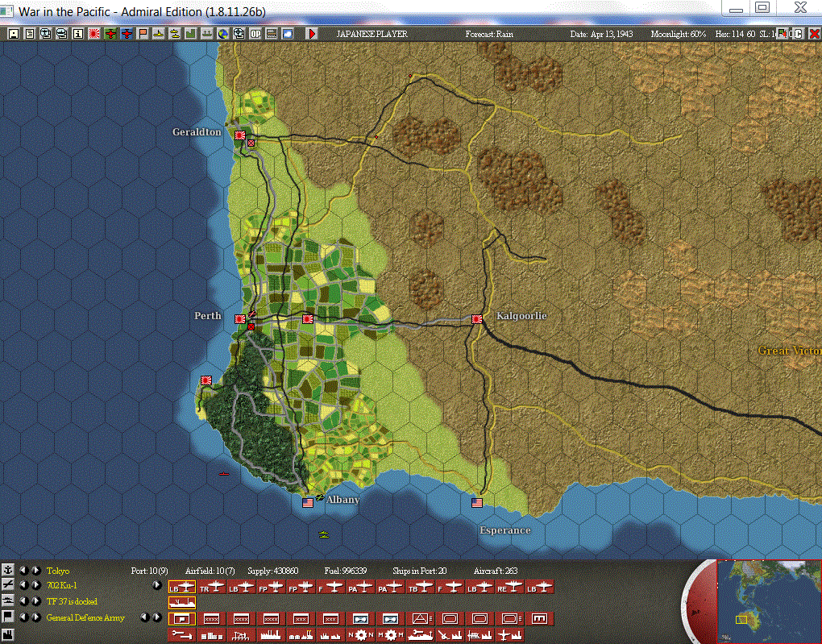Click the oil derrick industry icon
The image size is (822, 644).
click(242, 635)
